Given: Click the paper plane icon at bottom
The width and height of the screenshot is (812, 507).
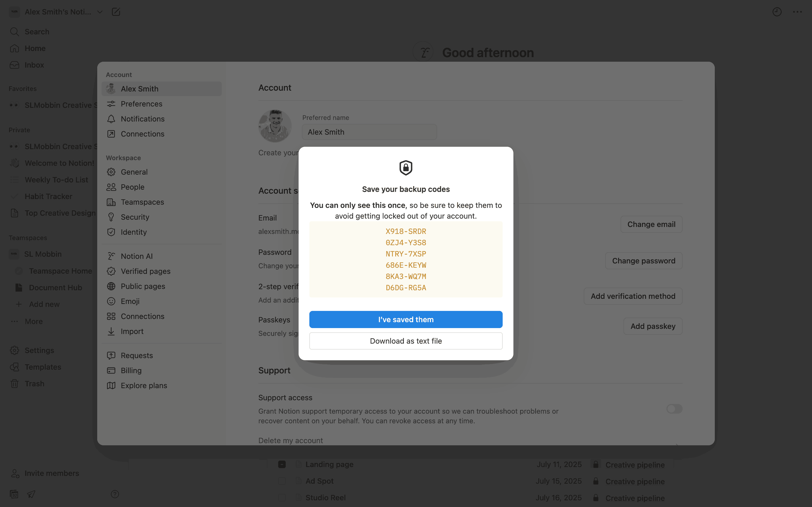Looking at the screenshot, I should (31, 494).
